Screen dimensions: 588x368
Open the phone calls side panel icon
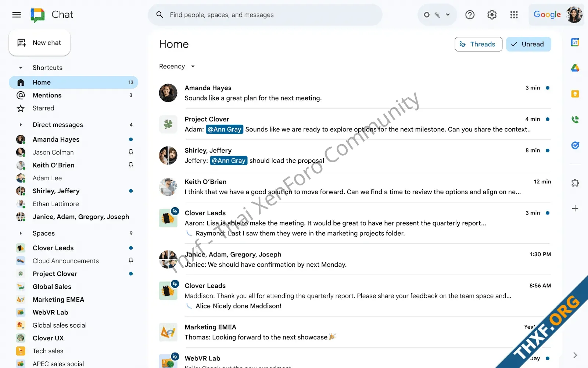(x=575, y=120)
